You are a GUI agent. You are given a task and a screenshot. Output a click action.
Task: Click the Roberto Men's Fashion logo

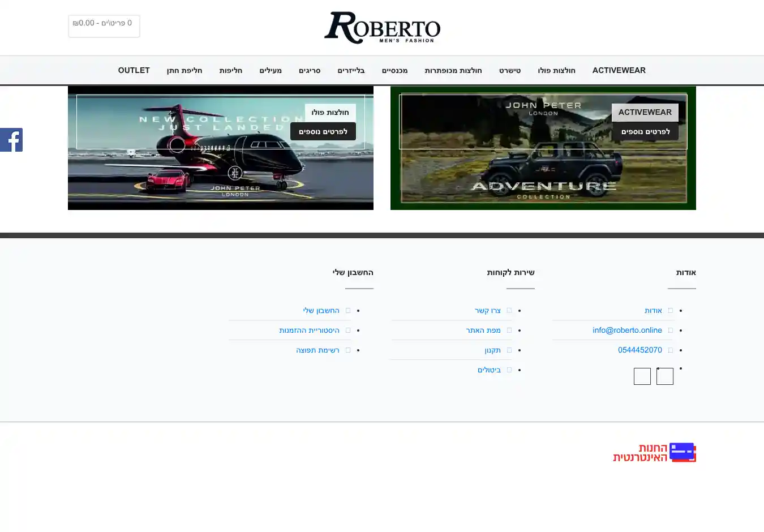click(x=382, y=28)
